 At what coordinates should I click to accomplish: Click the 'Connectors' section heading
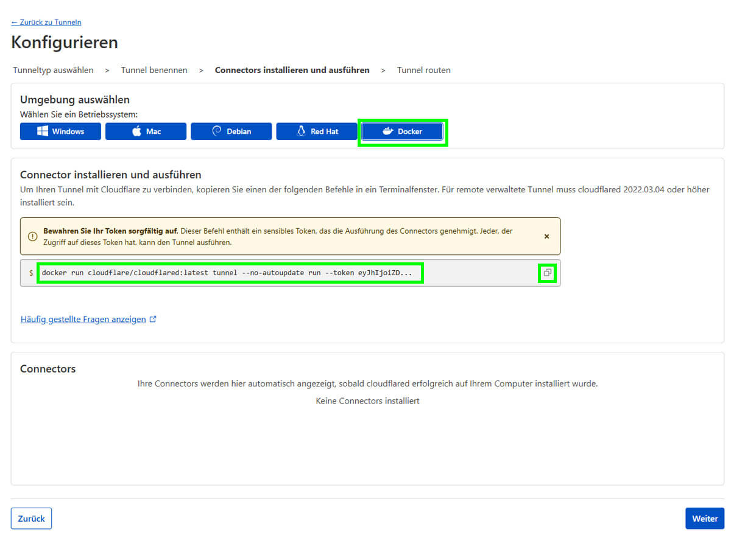pyautogui.click(x=48, y=369)
